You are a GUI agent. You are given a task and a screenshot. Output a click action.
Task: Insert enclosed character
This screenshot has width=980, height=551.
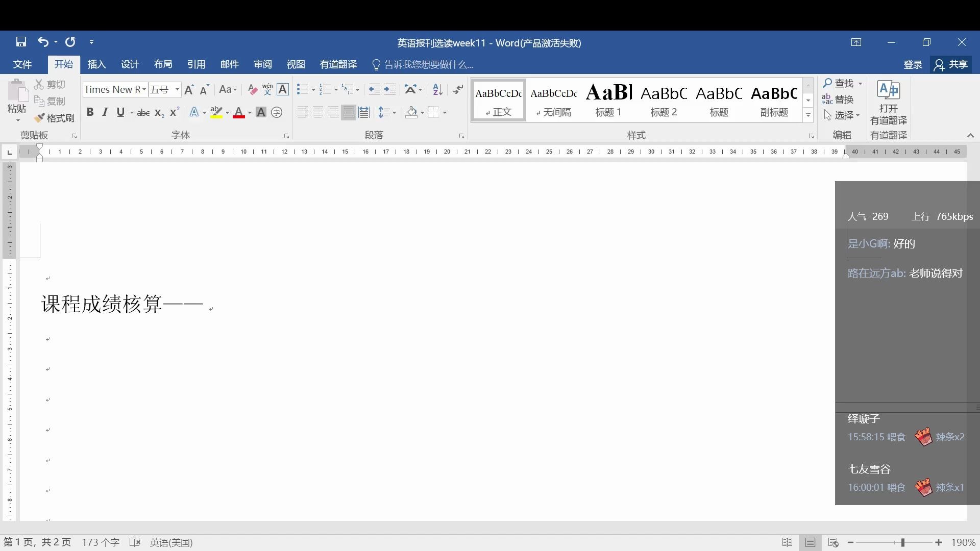277,112
